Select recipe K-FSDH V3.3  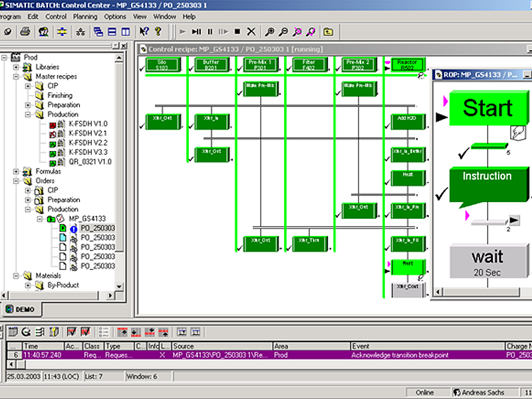point(88,152)
